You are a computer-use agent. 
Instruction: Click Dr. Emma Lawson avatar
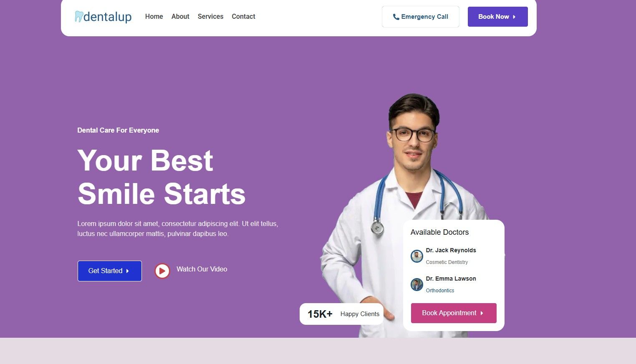click(x=416, y=284)
